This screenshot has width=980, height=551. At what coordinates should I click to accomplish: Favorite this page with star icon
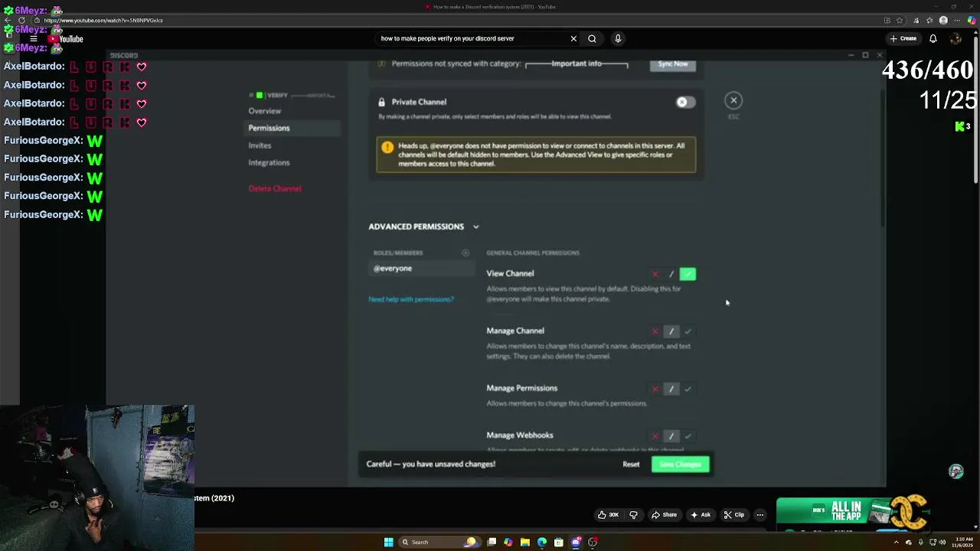(900, 21)
